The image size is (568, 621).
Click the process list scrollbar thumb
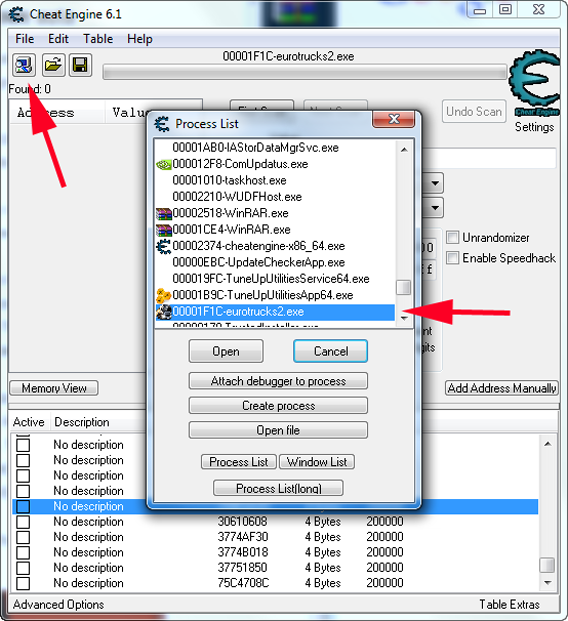(x=404, y=288)
